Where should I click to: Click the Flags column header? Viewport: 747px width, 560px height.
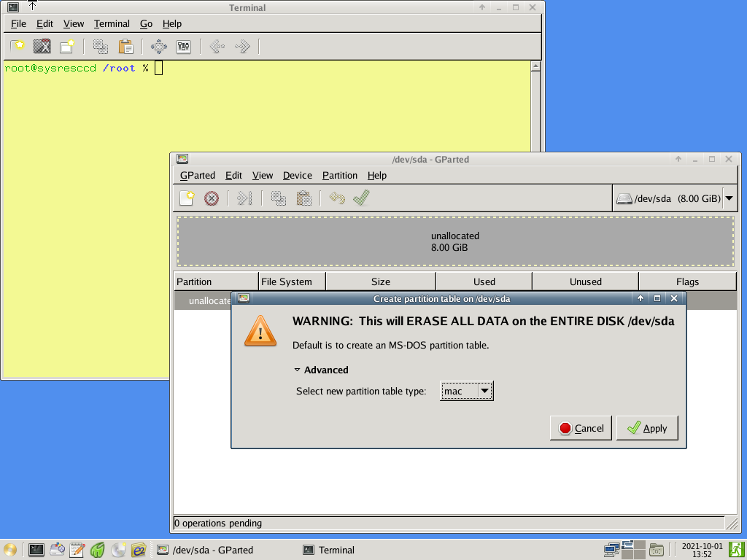click(x=687, y=281)
